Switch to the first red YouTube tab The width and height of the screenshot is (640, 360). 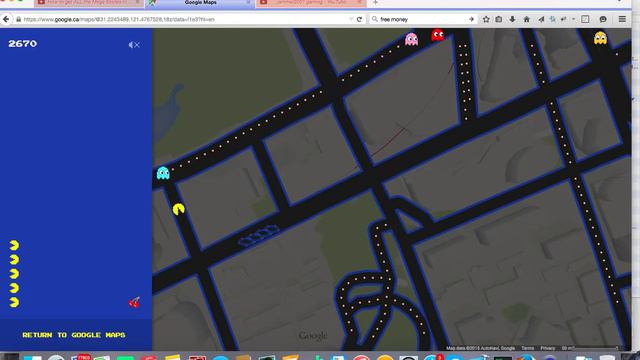(88, 3)
